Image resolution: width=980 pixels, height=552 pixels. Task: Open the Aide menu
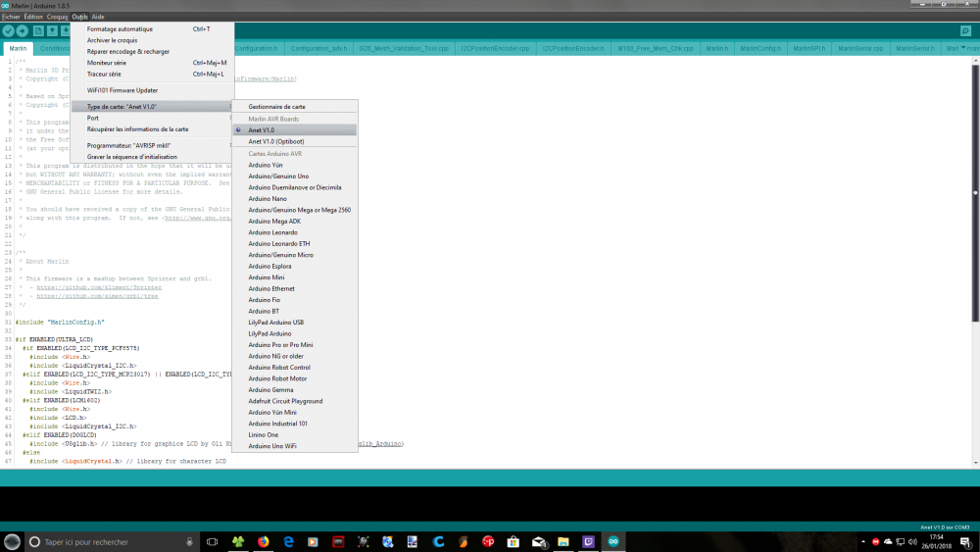click(x=98, y=17)
